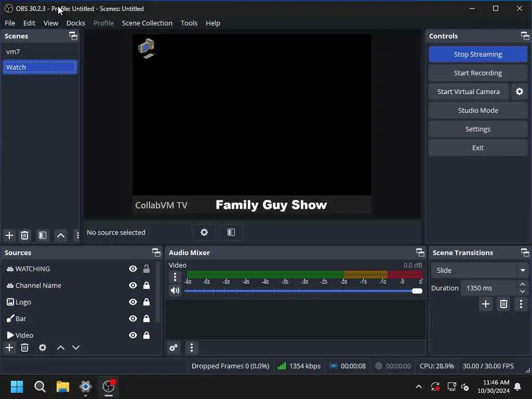Move scene up with the arrow icon
Screen dimensions: 532x399
(x=61, y=235)
